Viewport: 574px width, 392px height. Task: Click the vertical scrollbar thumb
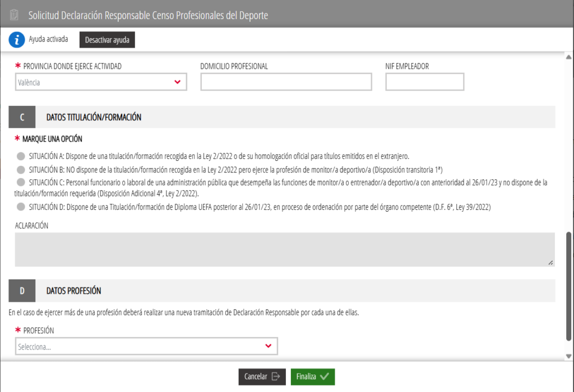coord(569,286)
